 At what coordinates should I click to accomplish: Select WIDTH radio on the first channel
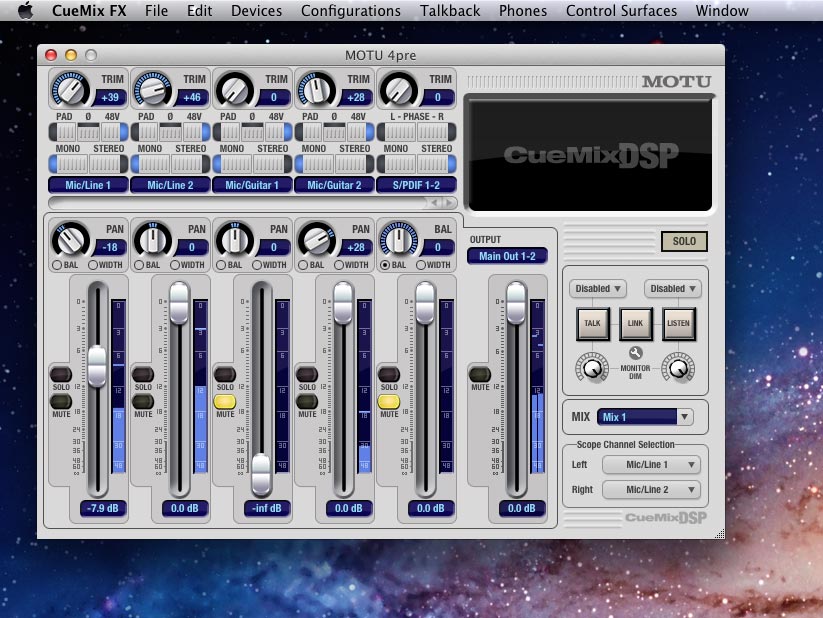[x=93, y=265]
